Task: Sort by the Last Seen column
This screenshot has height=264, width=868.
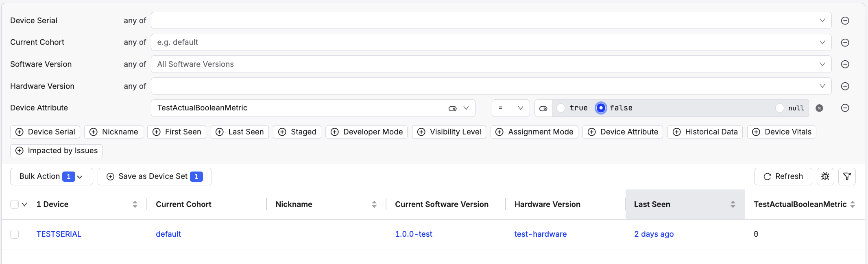Action: (x=733, y=205)
